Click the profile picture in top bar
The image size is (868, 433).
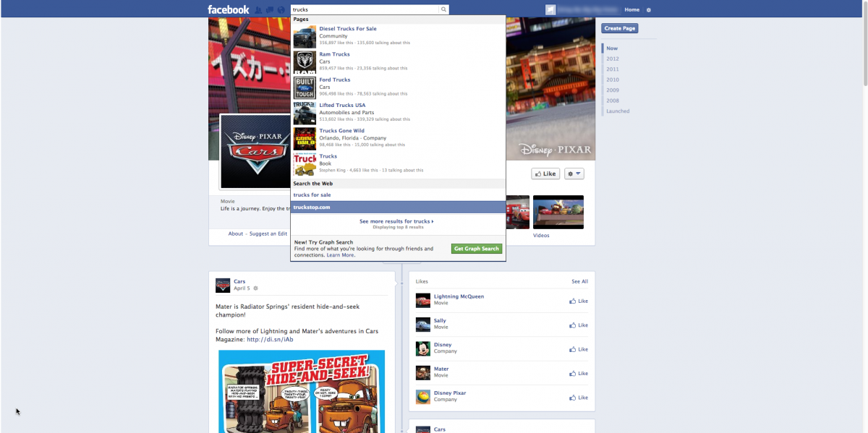point(550,10)
